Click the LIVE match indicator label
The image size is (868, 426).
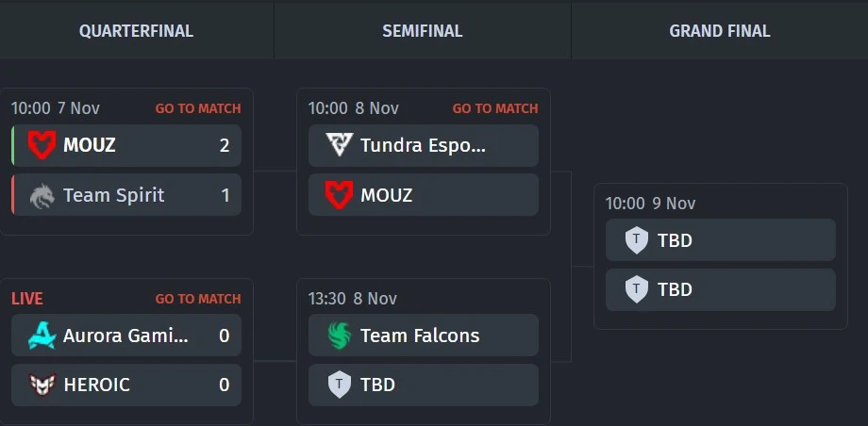27,299
